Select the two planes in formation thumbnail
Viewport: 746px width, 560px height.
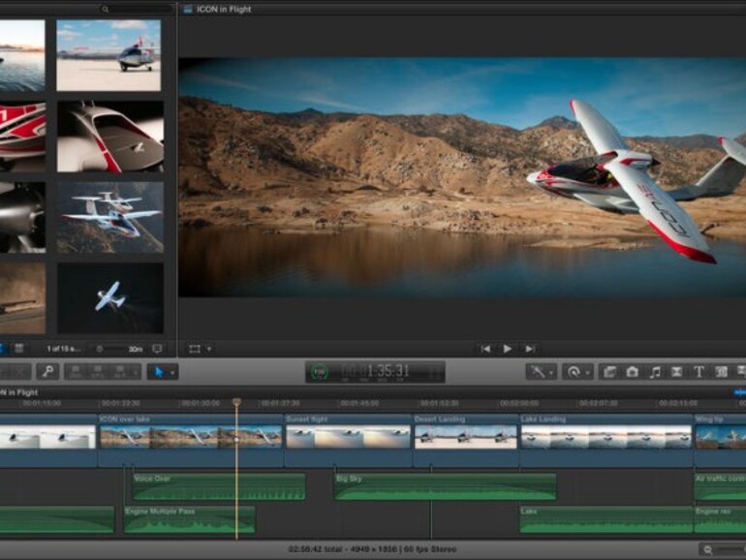click(110, 217)
